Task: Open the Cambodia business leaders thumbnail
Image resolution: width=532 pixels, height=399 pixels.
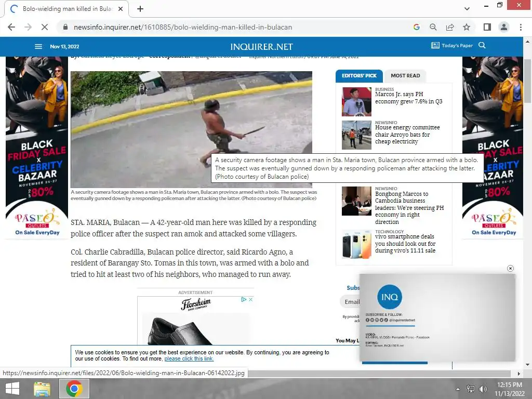Action: [356, 201]
